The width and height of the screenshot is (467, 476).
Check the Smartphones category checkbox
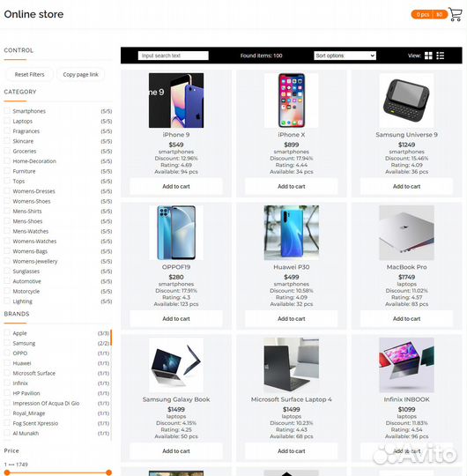tap(7, 111)
